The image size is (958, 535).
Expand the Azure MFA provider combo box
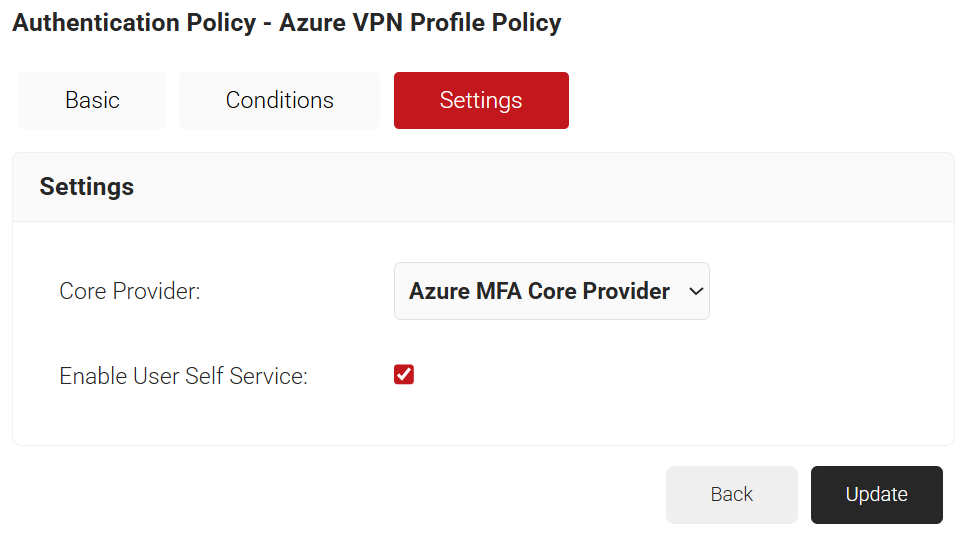pos(551,291)
